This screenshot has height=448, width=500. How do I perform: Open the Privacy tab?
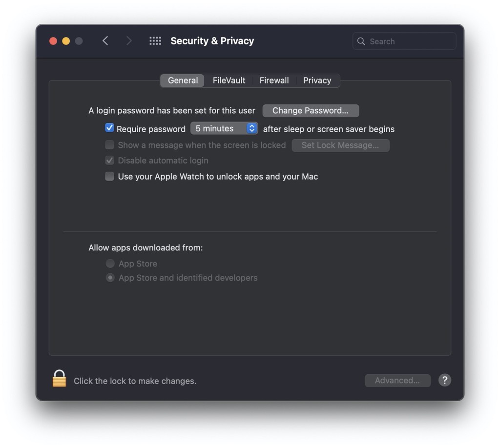click(x=317, y=81)
